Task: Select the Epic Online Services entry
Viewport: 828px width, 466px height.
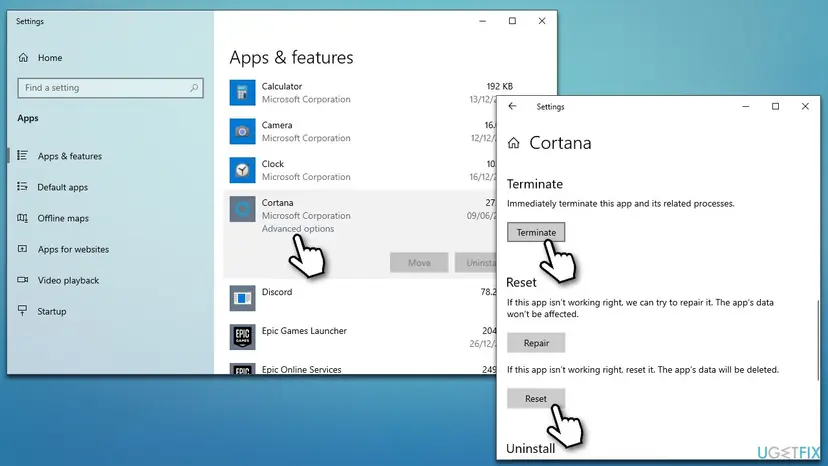Action: tap(360, 368)
